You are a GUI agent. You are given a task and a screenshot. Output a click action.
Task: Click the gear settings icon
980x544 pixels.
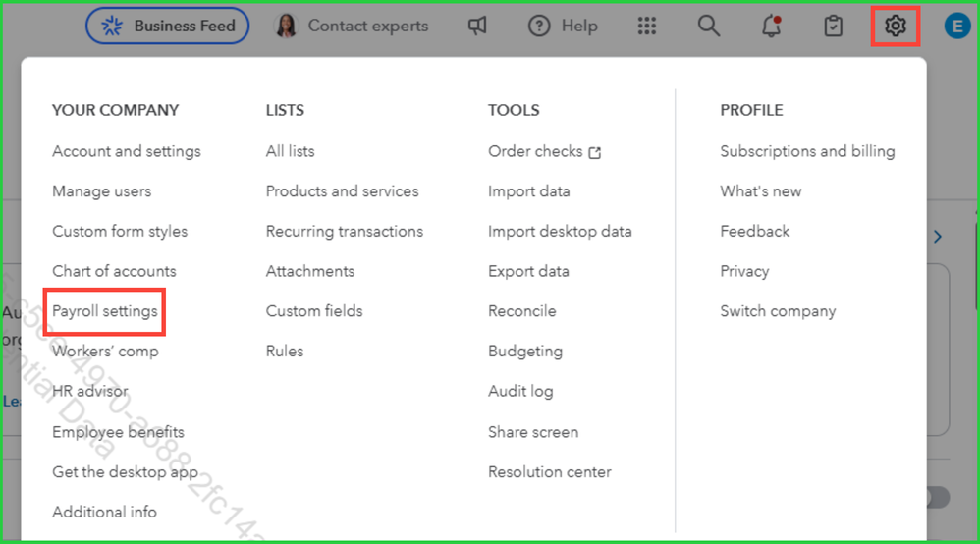(895, 27)
